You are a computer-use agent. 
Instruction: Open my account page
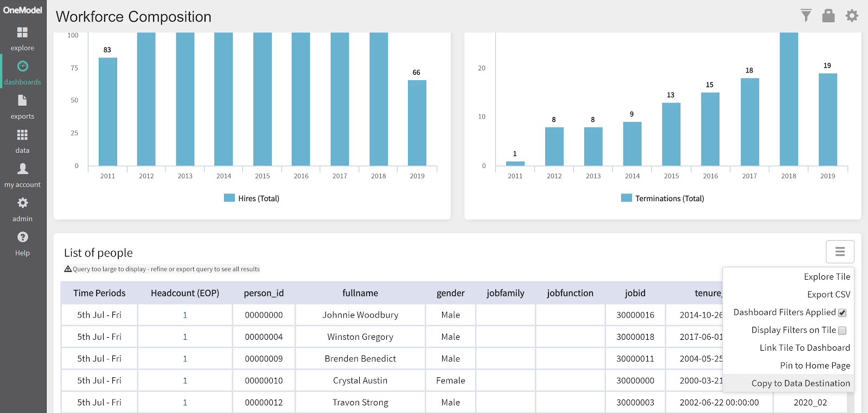[x=22, y=175]
